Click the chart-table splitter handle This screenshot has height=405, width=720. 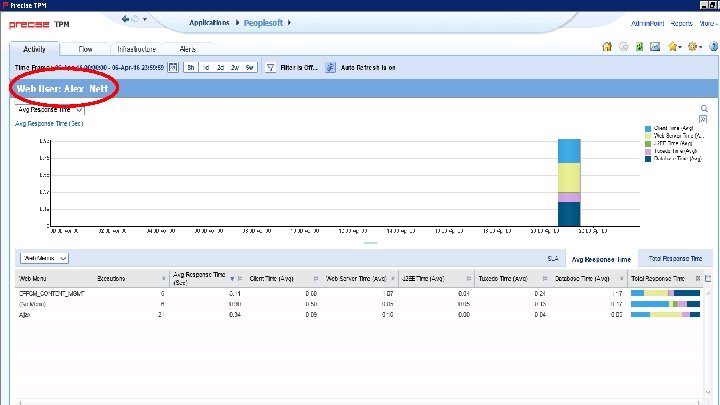point(370,243)
